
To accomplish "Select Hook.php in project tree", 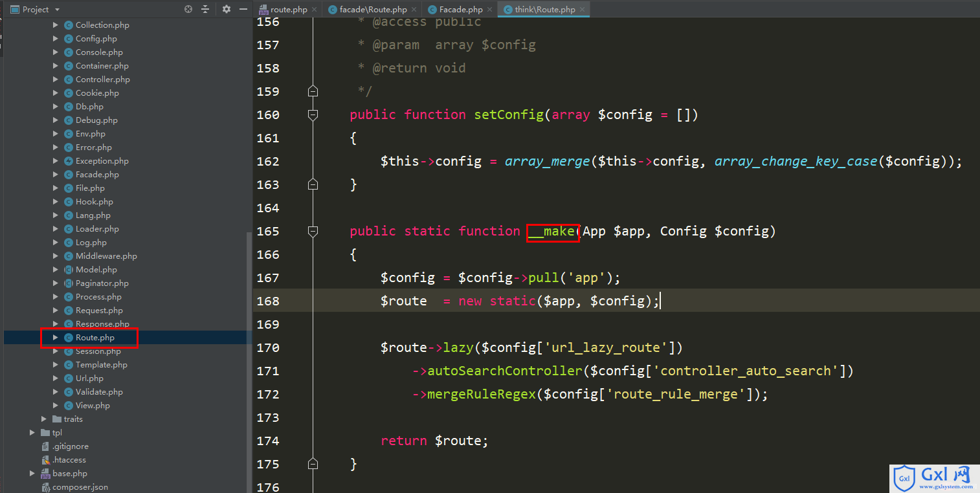I will 95,202.
